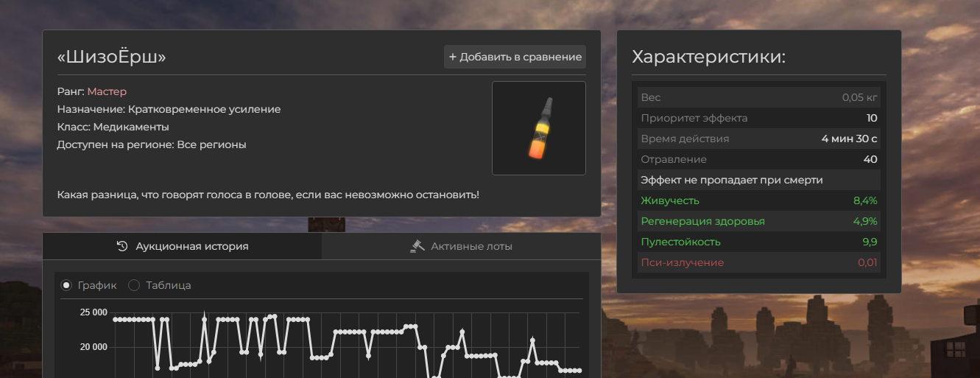
Task: Click the gavel icon beside 'Активные лоты'
Action: [417, 246]
